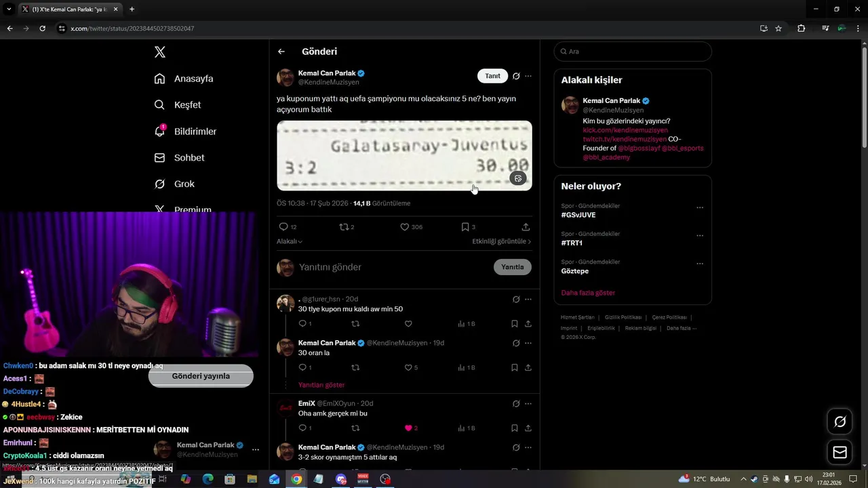Click Grok icon on EmiX reply
Image resolution: width=868 pixels, height=488 pixels.
[516, 403]
